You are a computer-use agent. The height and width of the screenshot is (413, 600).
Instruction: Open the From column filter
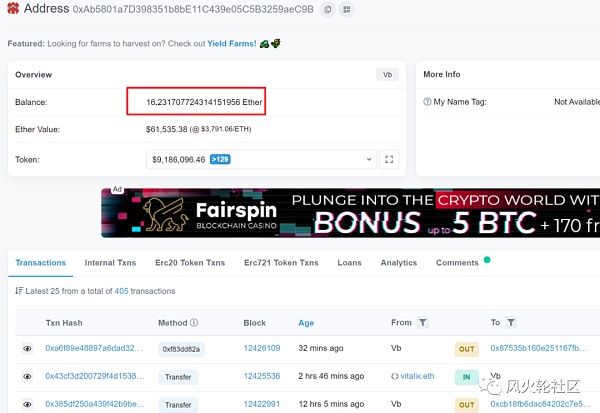[x=423, y=323]
